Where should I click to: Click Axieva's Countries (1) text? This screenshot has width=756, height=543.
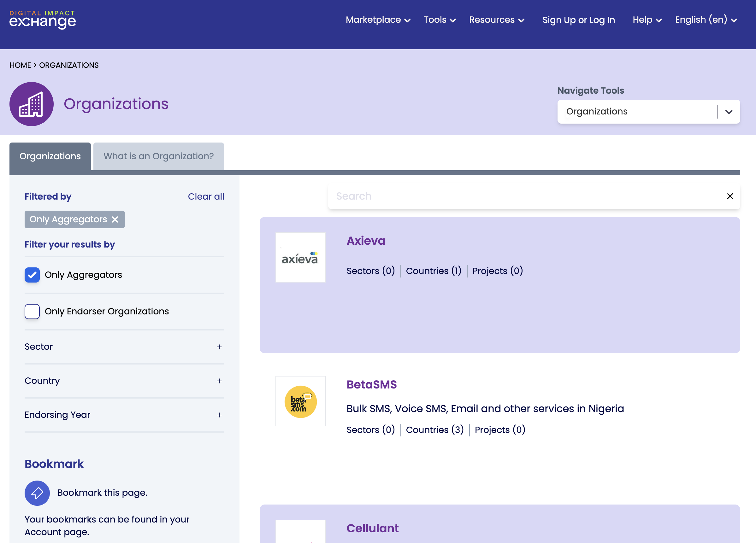pos(433,271)
